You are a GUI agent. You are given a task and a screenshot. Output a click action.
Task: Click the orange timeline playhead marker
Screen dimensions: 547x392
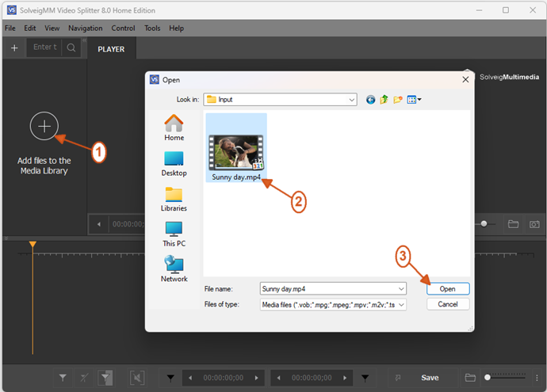click(33, 244)
